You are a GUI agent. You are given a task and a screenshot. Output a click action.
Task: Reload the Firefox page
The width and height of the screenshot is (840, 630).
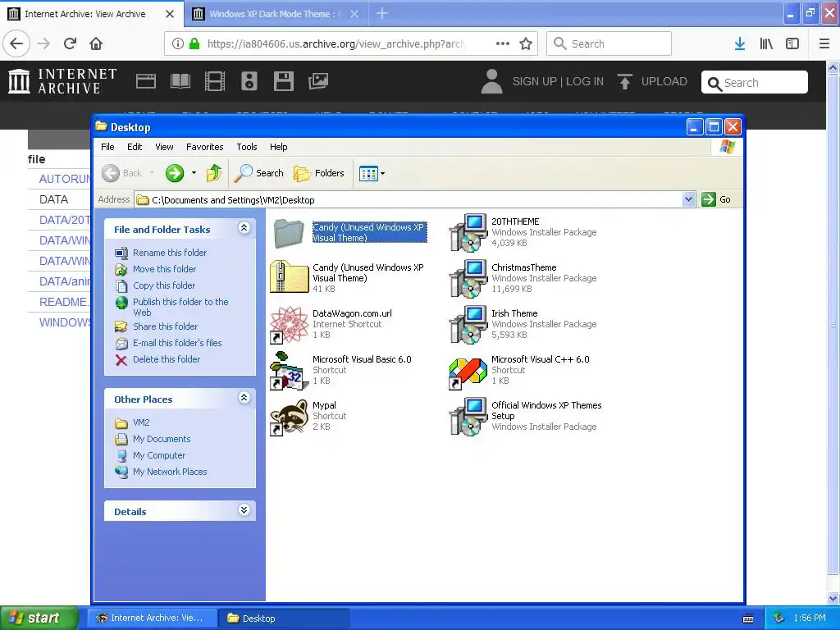pos(71,43)
